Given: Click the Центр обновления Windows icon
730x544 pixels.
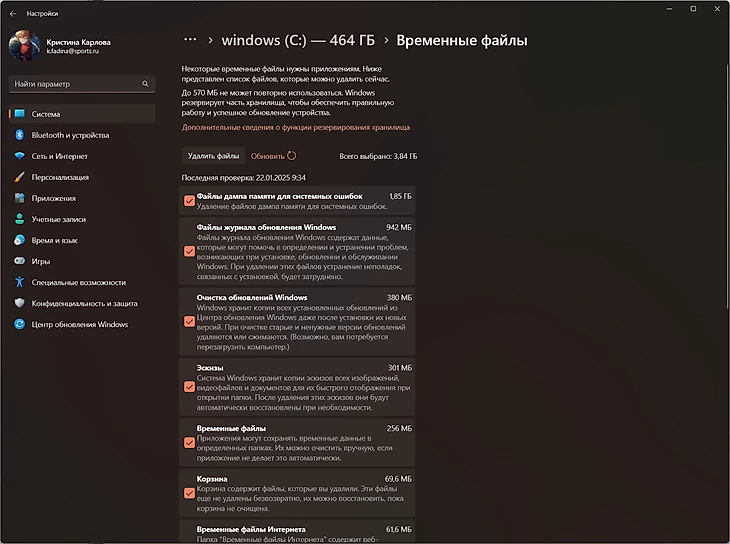Looking at the screenshot, I should click(x=19, y=324).
